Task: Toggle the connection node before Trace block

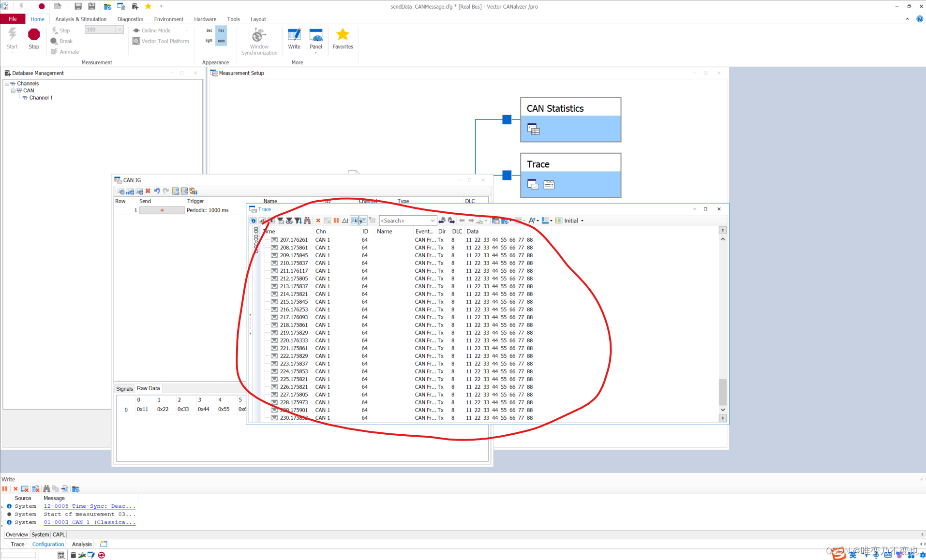Action: 507,175
